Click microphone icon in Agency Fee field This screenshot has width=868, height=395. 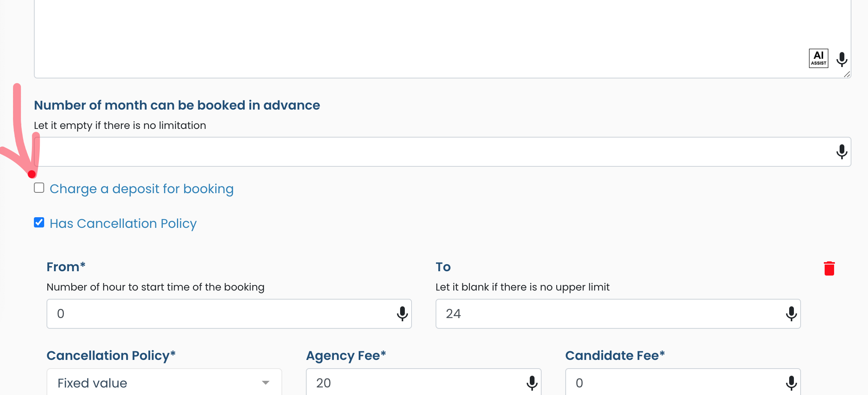pyautogui.click(x=532, y=383)
